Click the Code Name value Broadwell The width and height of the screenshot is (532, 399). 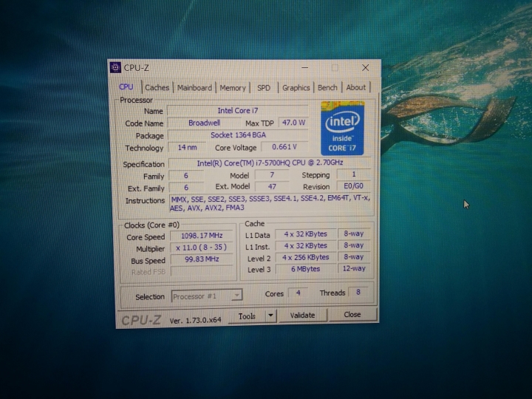point(204,123)
